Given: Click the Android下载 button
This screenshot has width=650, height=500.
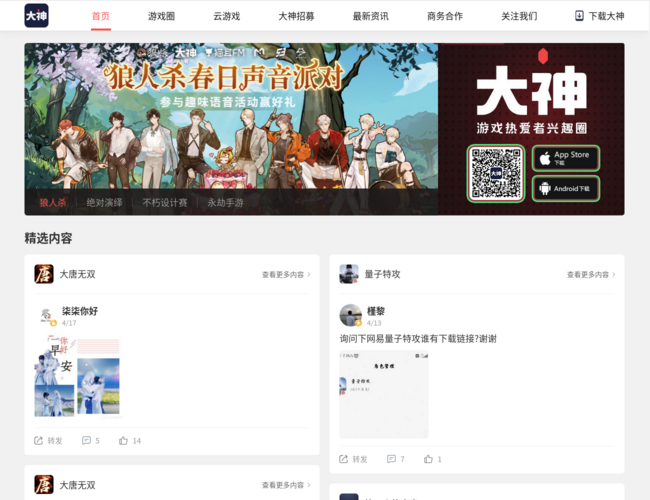Looking at the screenshot, I should [566, 189].
